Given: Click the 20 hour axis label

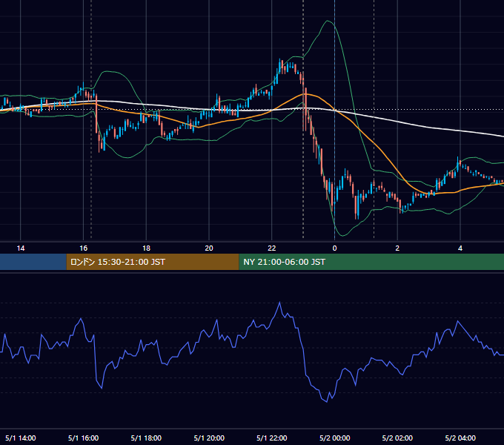Looking at the screenshot, I should pyautogui.click(x=209, y=248).
